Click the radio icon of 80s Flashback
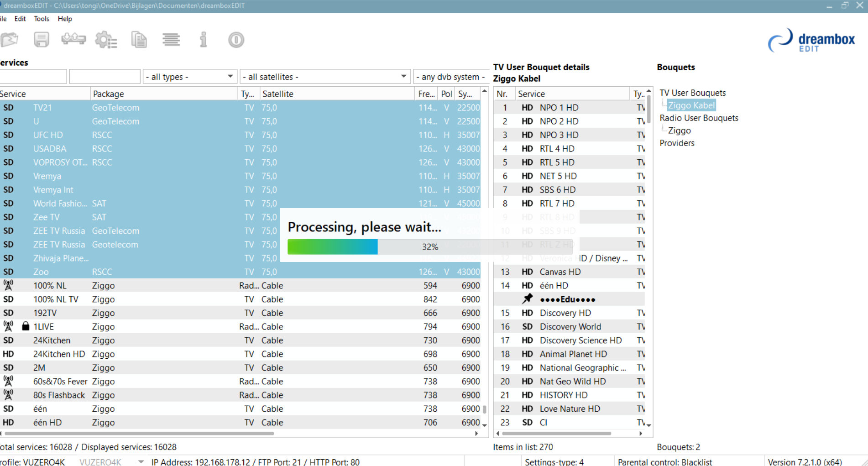Image resolution: width=868 pixels, height=466 pixels. 8,395
